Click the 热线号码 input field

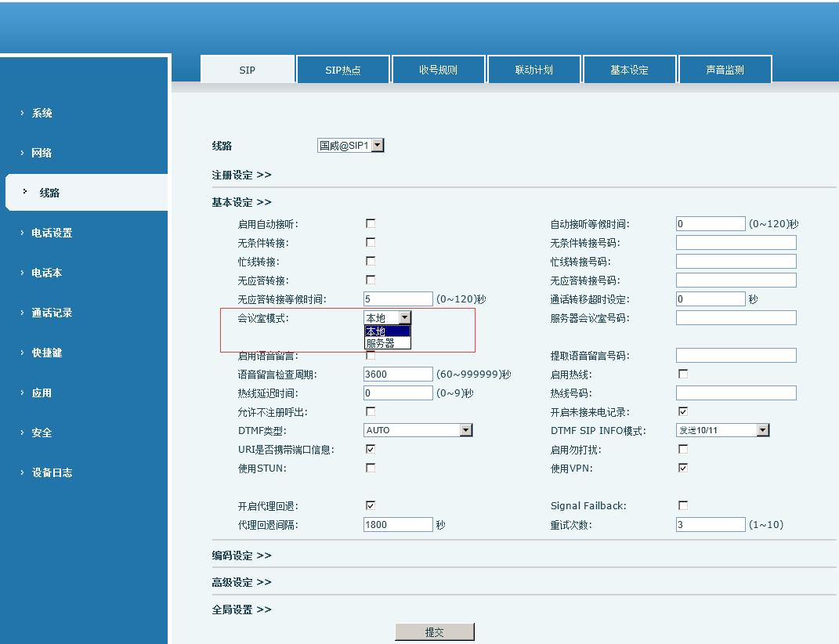(736, 393)
